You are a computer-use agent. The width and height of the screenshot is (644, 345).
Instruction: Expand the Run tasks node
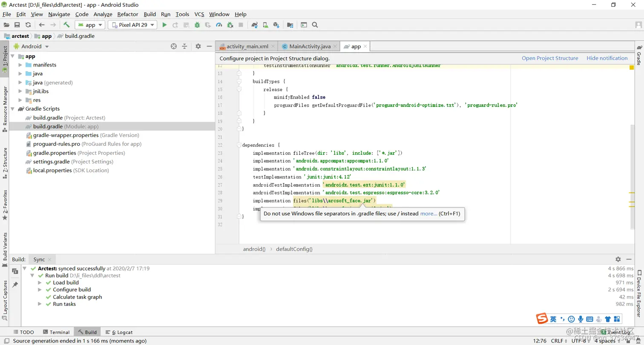pyautogui.click(x=40, y=304)
